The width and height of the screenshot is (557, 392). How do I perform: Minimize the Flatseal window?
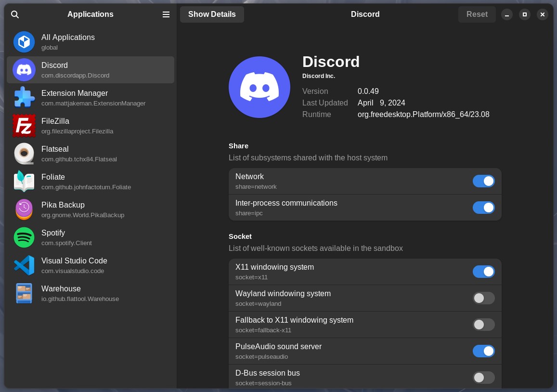[507, 14]
